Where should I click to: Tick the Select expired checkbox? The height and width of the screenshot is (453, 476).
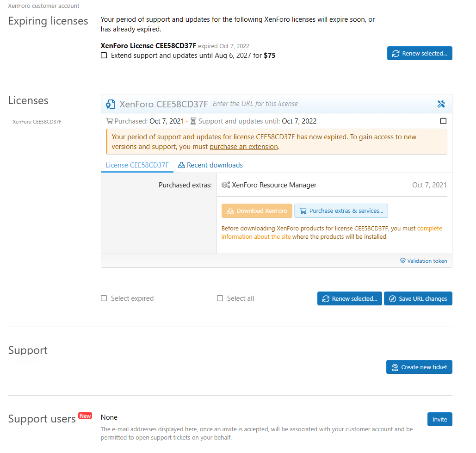(104, 298)
